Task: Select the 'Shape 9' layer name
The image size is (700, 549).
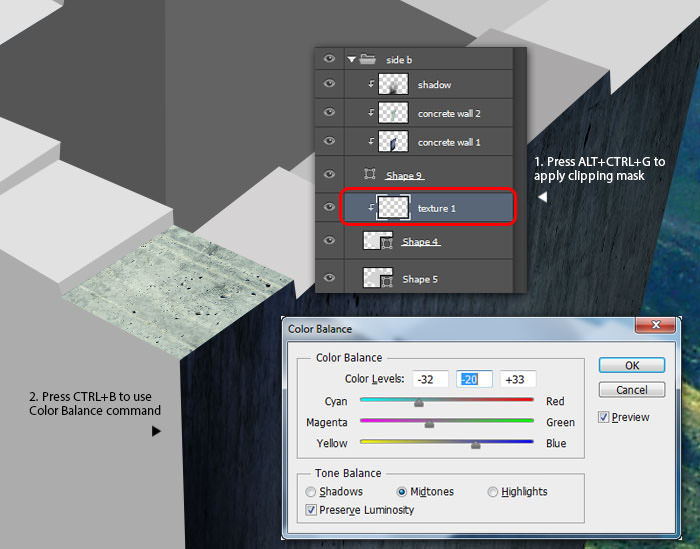Action: [x=404, y=175]
